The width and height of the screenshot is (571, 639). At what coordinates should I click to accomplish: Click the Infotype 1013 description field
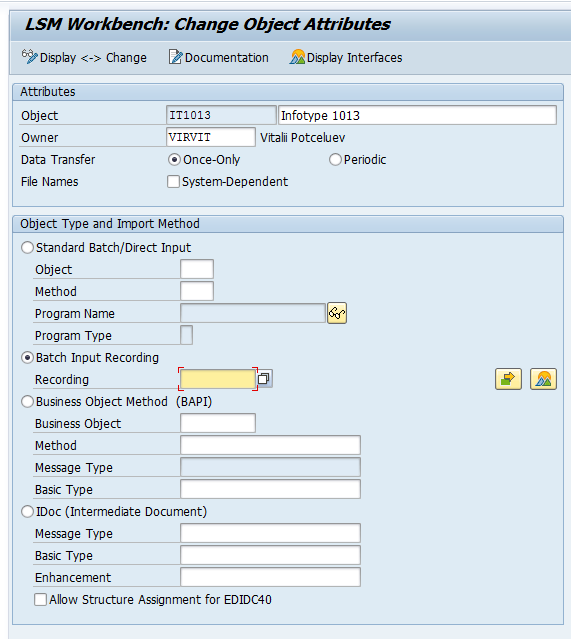(x=417, y=115)
